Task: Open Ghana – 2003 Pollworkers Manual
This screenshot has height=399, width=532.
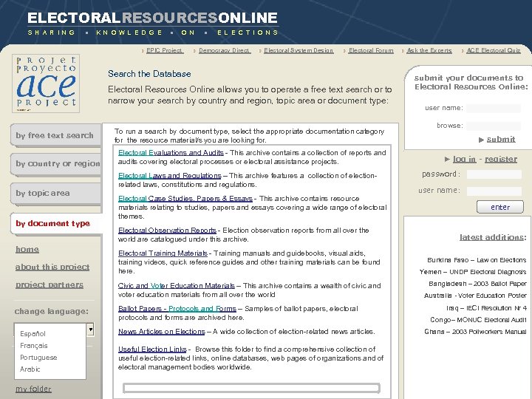Action: coord(475,332)
